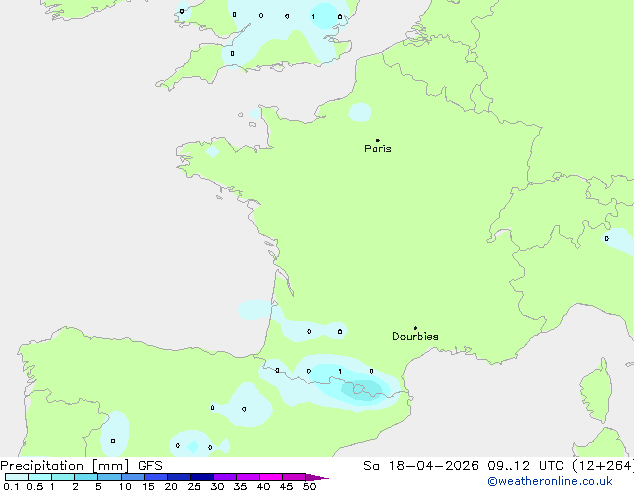Select the '1' precipitation value over southeast England
The image size is (634, 490).
tap(313, 17)
